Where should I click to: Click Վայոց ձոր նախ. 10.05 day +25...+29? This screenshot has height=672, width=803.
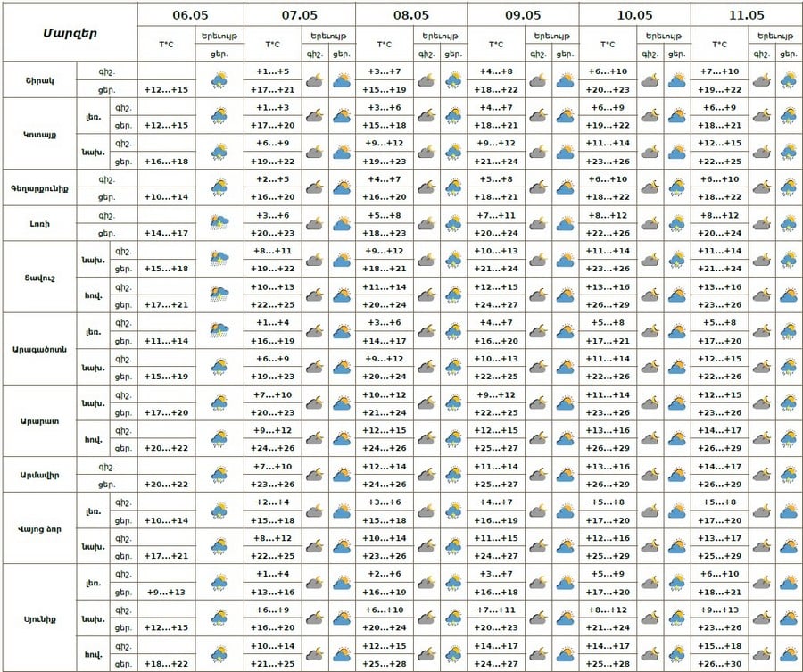tap(608, 556)
